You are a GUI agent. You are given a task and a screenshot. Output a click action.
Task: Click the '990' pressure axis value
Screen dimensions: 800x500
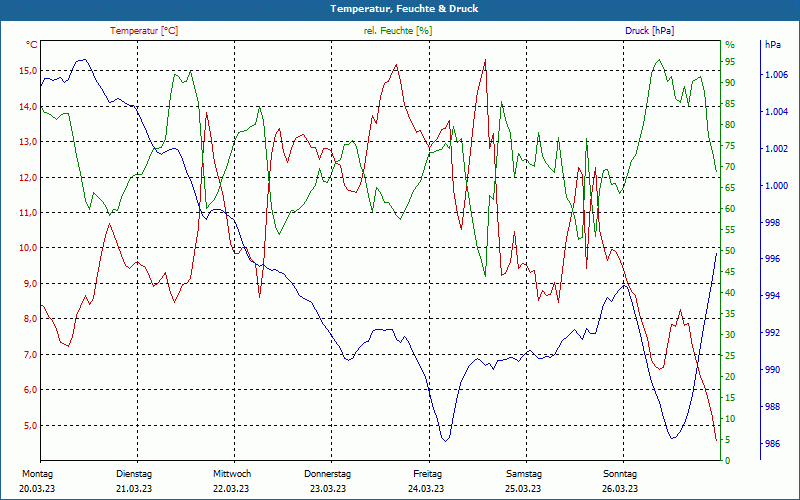pos(772,370)
